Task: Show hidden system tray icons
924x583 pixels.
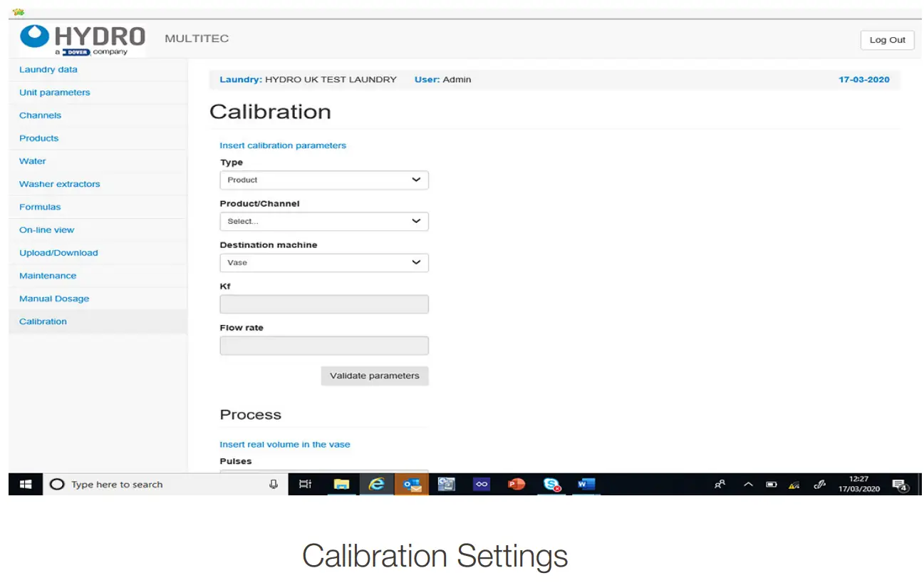Action: coord(748,484)
